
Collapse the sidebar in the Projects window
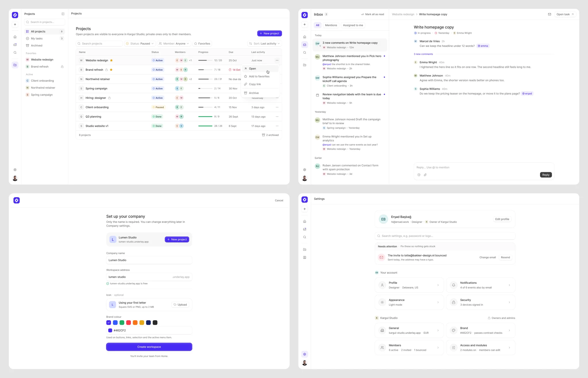(x=63, y=14)
